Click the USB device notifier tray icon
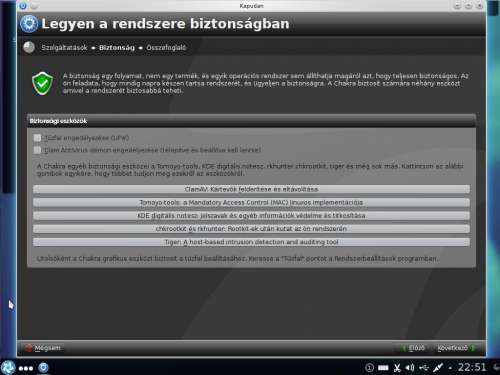 click(424, 368)
